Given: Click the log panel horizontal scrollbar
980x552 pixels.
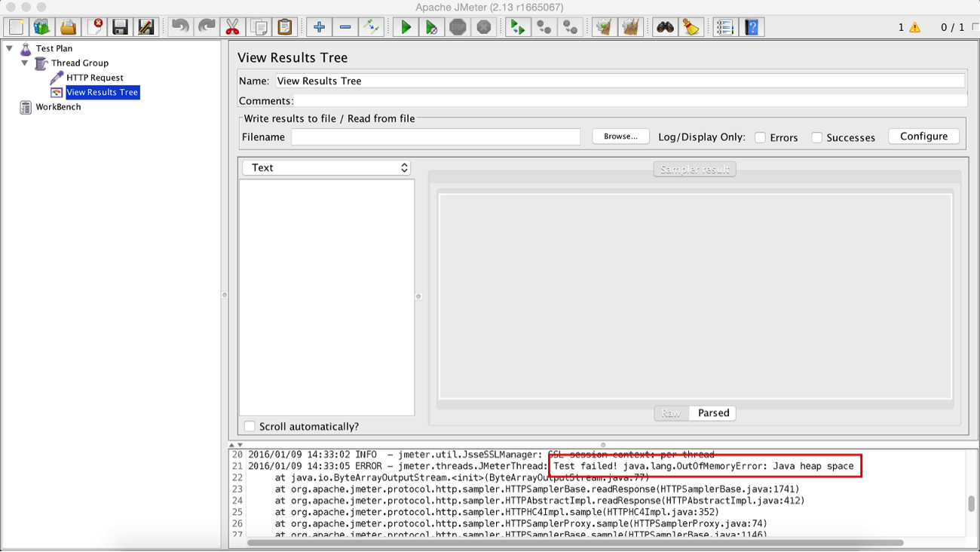Looking at the screenshot, I should [x=575, y=542].
